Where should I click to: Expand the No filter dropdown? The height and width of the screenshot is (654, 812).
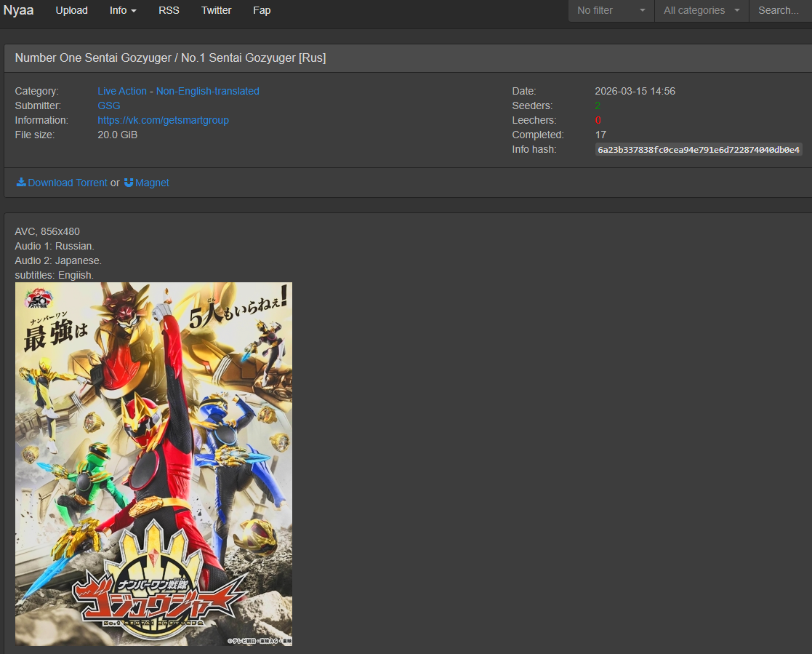(x=611, y=10)
